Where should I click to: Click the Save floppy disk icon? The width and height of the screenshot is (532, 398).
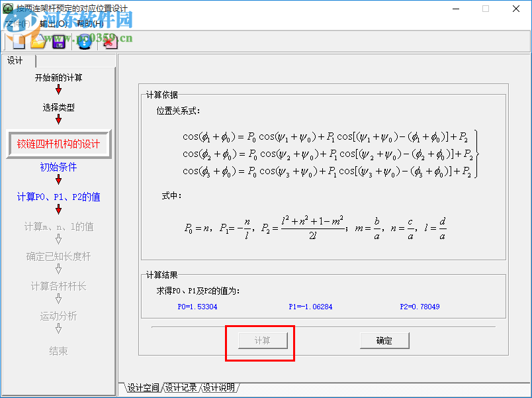59,42
